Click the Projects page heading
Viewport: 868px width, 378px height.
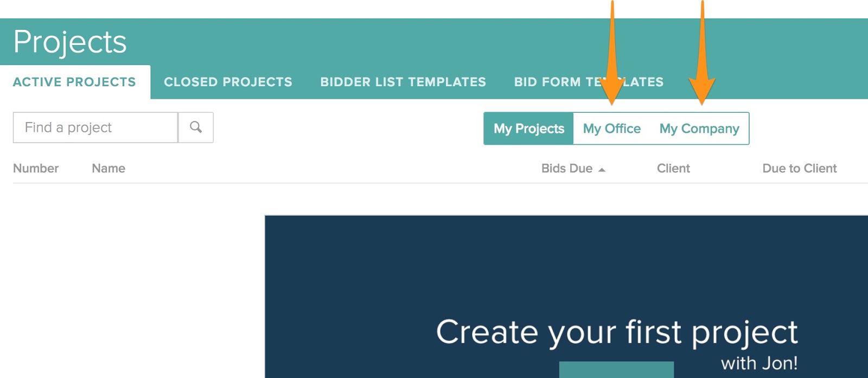click(70, 42)
